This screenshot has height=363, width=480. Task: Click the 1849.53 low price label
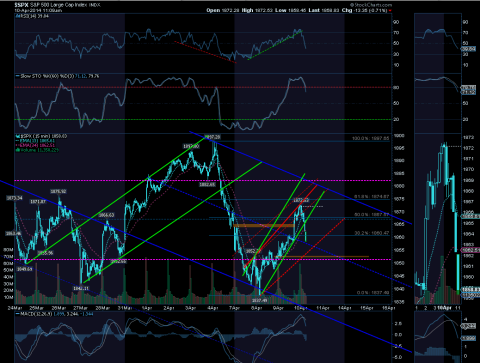pos(25,269)
